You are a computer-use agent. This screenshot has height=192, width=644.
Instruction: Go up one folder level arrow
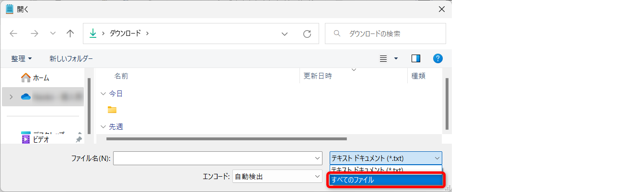click(x=70, y=34)
